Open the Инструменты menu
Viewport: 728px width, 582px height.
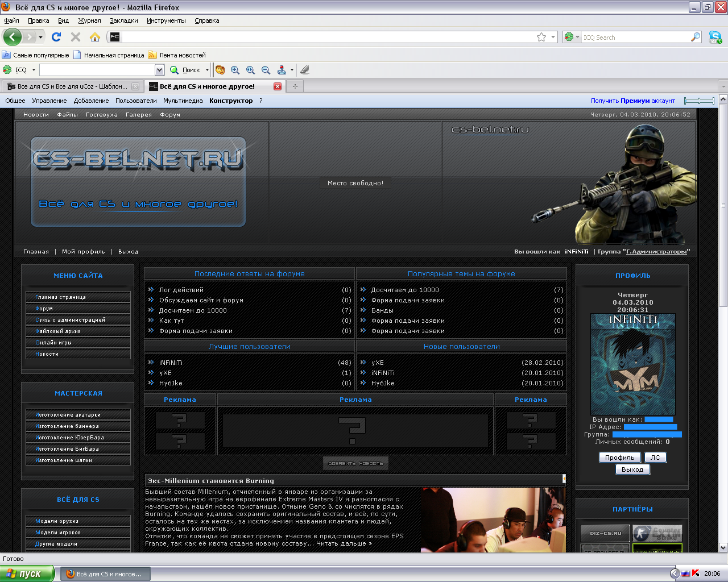pos(166,20)
